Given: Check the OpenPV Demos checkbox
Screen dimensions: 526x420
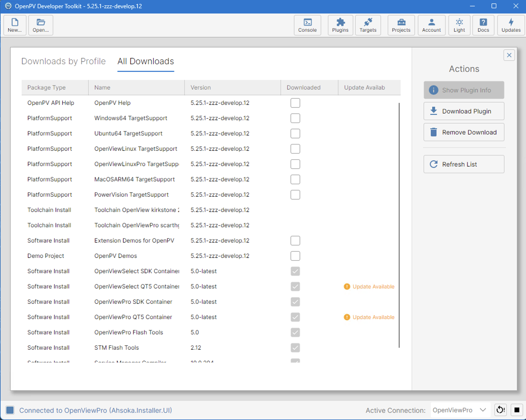Looking at the screenshot, I should click(x=295, y=256).
